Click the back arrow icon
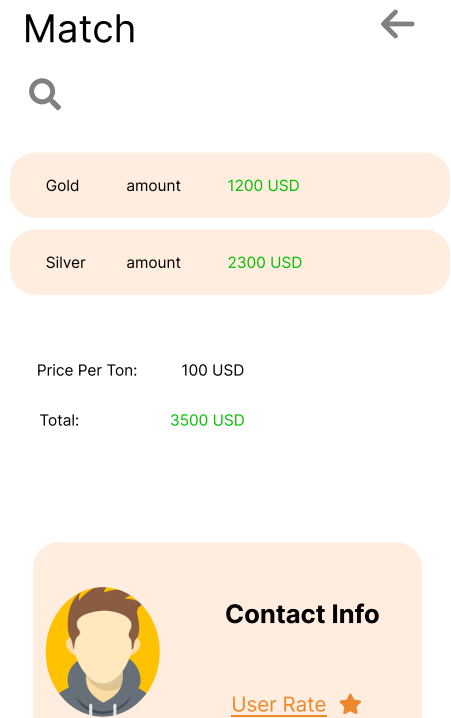Screen dimensions: 451x718 (x=397, y=24)
